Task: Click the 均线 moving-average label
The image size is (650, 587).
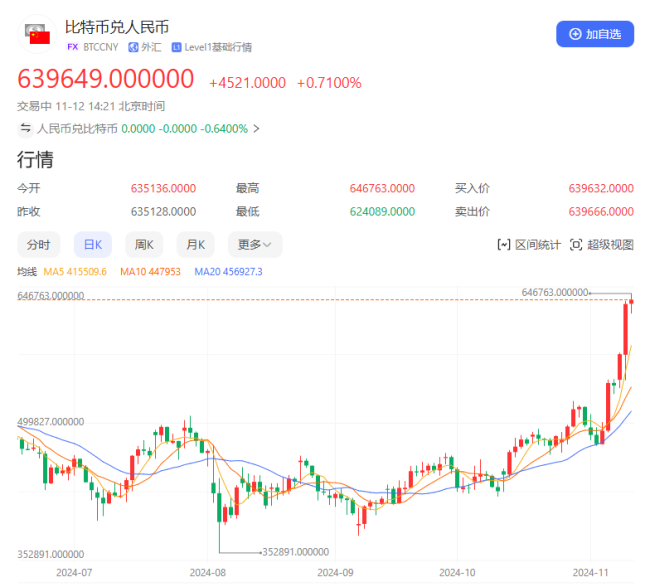Action: [x=27, y=272]
